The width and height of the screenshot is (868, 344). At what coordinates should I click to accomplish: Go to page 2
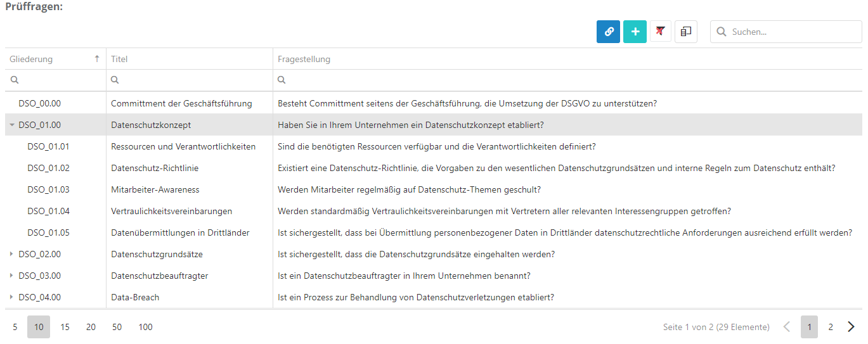[830, 327]
